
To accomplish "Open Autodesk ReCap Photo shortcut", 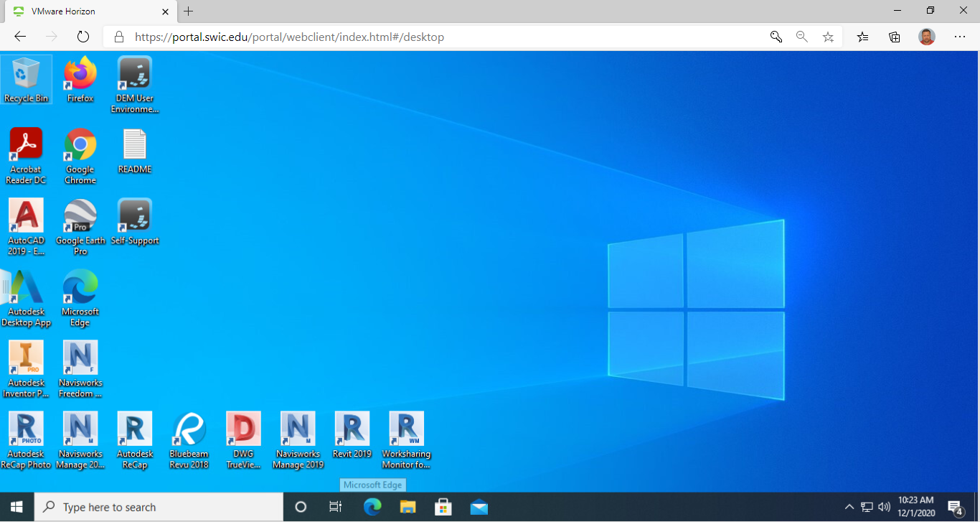I will click(x=27, y=429).
